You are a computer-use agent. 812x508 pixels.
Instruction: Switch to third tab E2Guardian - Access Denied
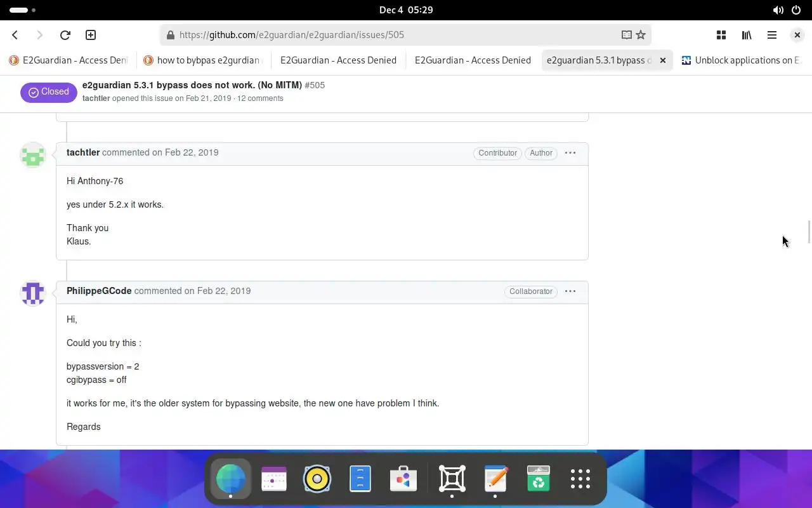(x=338, y=60)
